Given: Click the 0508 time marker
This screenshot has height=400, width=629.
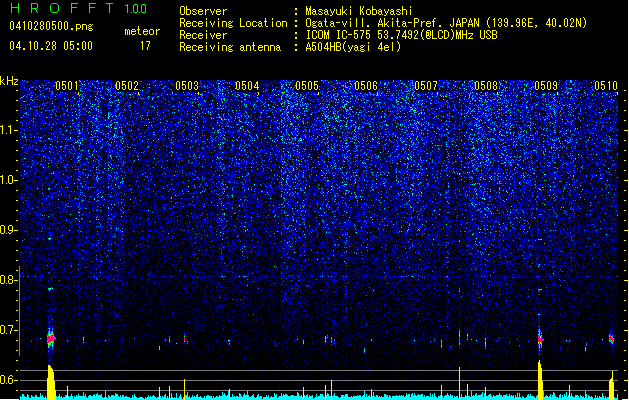Looking at the screenshot, I should point(486,86).
